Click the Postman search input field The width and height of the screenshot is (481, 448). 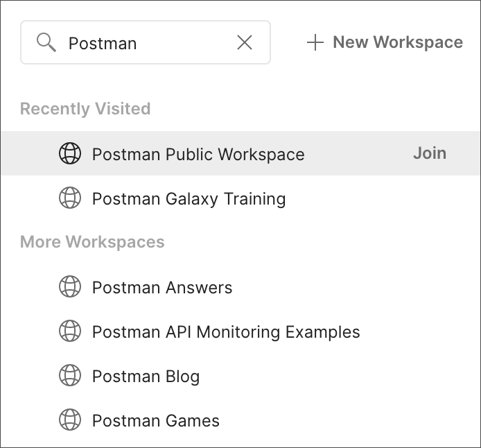[x=146, y=42]
